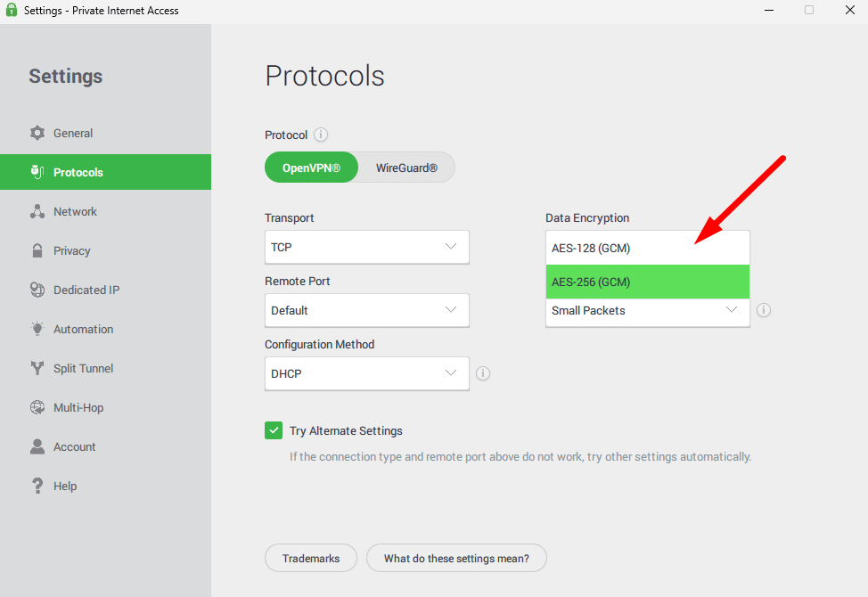This screenshot has width=868, height=597.
Task: Open the Configuration Method DHCP dropdown
Action: (366, 373)
